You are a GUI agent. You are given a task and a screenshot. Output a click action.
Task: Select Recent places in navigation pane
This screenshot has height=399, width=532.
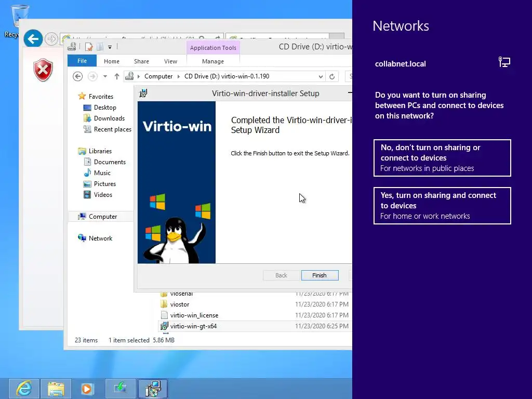112,129
